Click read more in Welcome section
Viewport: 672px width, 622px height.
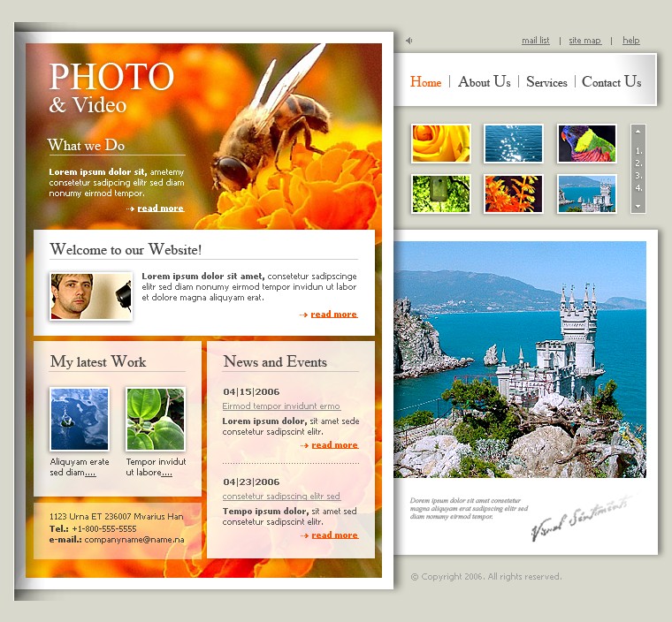(333, 315)
